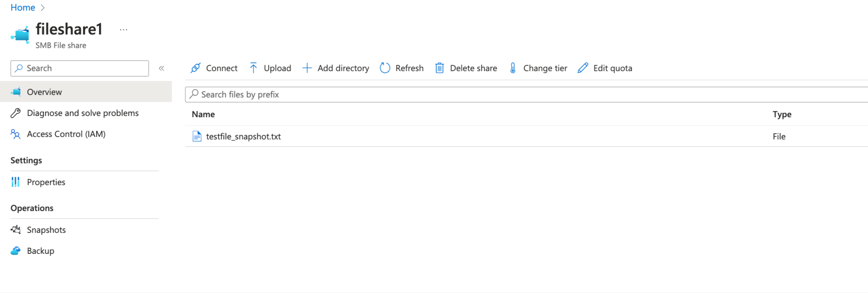Click the Delete share trash icon
868x293 pixels.
tap(439, 68)
